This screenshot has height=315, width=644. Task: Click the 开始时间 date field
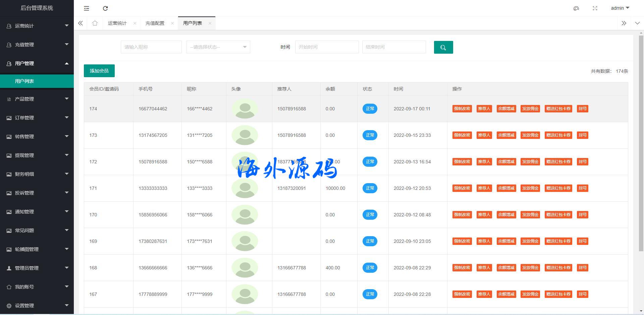(327, 47)
